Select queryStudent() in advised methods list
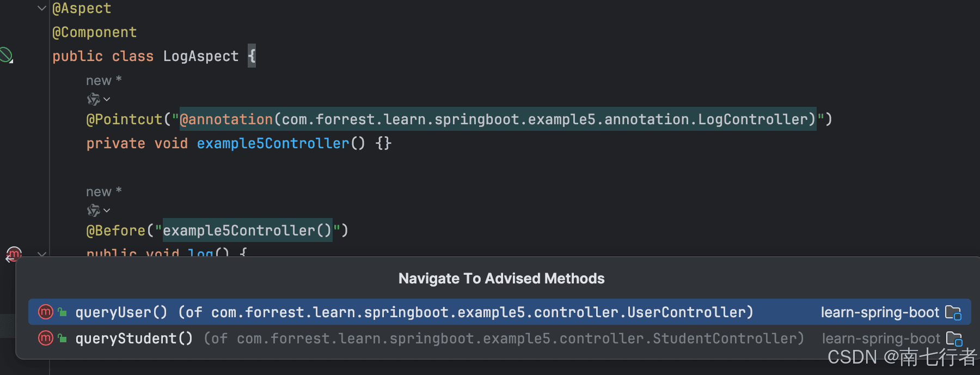 tap(499, 338)
